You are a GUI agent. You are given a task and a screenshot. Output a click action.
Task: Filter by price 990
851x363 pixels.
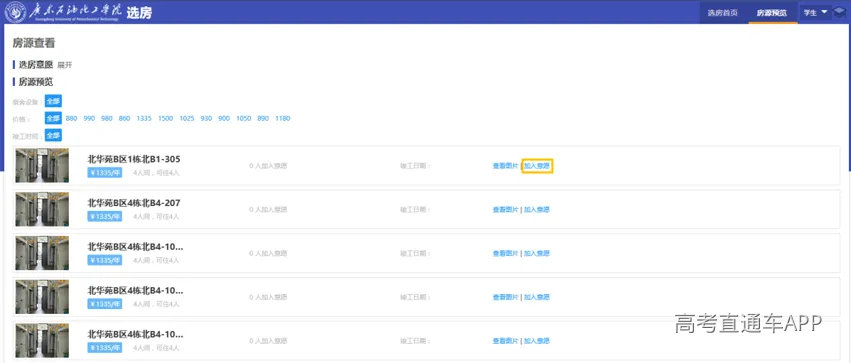[x=89, y=118]
